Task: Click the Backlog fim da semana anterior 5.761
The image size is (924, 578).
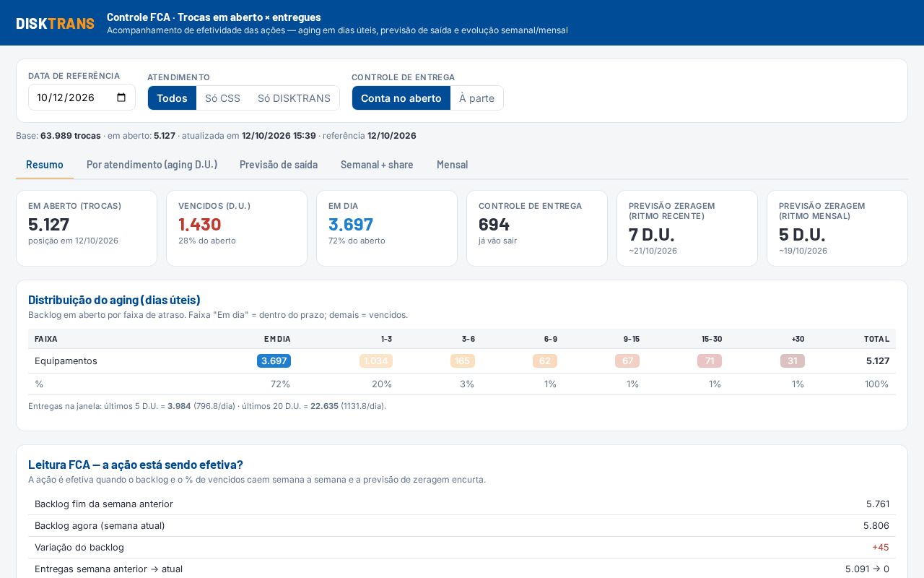Action: coord(878,504)
